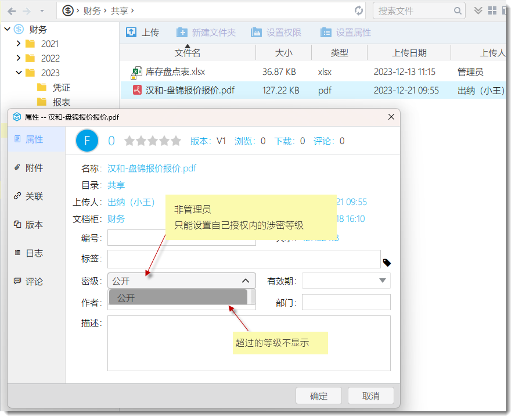Click the Upload (上传) toolbar button

pyautogui.click(x=142, y=33)
